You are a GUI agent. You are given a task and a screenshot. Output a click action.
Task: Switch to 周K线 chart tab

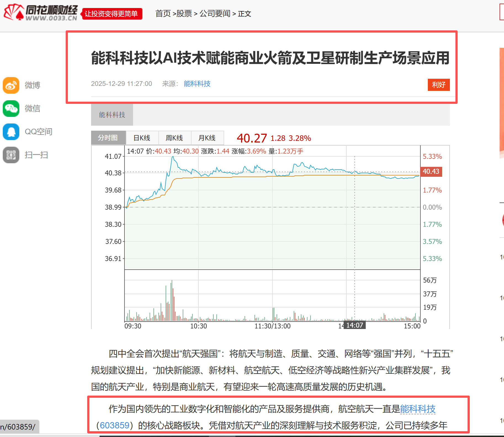click(175, 138)
